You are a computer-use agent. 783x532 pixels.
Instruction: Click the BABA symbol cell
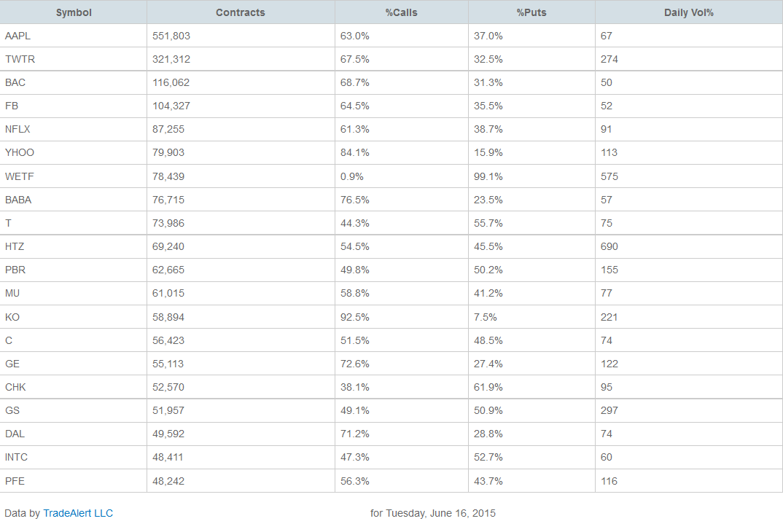coord(18,200)
